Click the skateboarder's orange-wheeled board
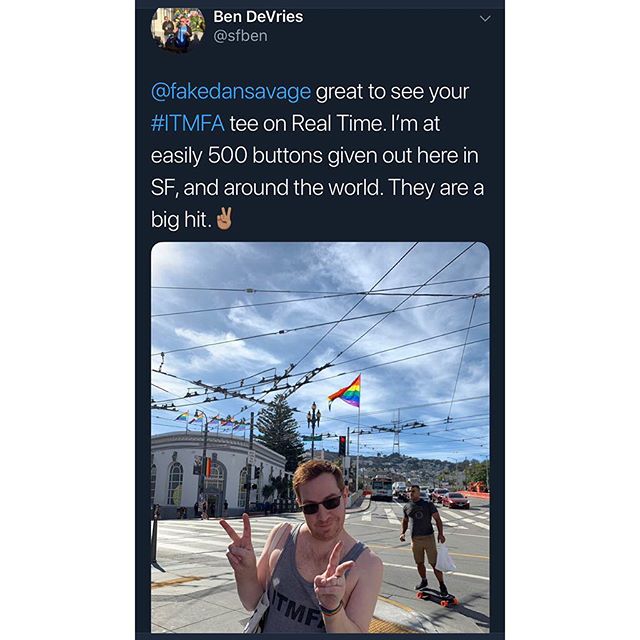Image resolution: width=640 pixels, height=640 pixels. pos(436,596)
